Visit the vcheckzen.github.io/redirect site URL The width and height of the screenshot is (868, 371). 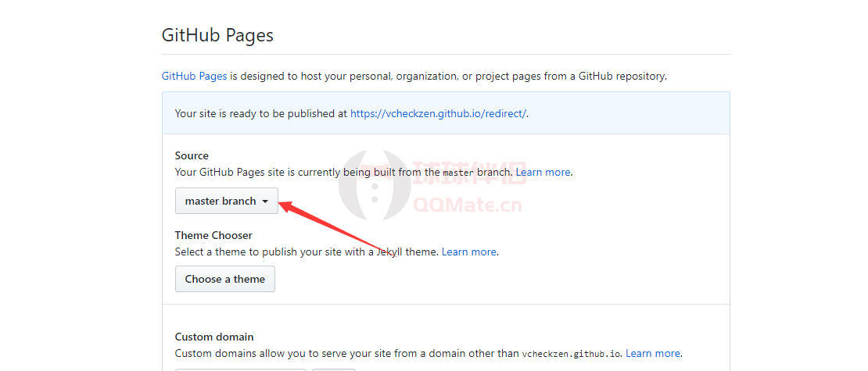click(x=438, y=113)
